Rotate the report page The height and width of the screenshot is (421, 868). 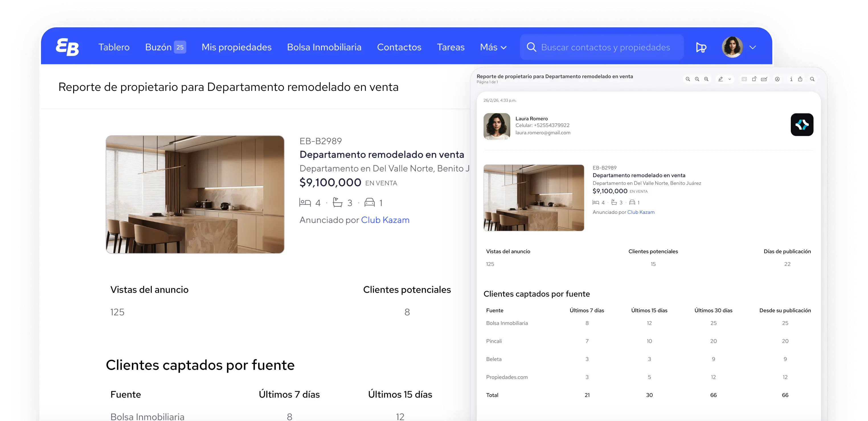click(x=754, y=79)
